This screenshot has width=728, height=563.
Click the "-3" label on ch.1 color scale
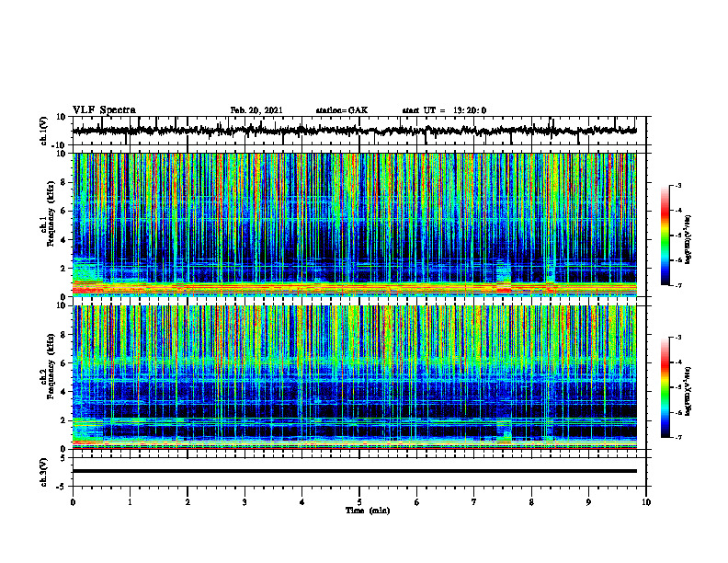(x=677, y=186)
